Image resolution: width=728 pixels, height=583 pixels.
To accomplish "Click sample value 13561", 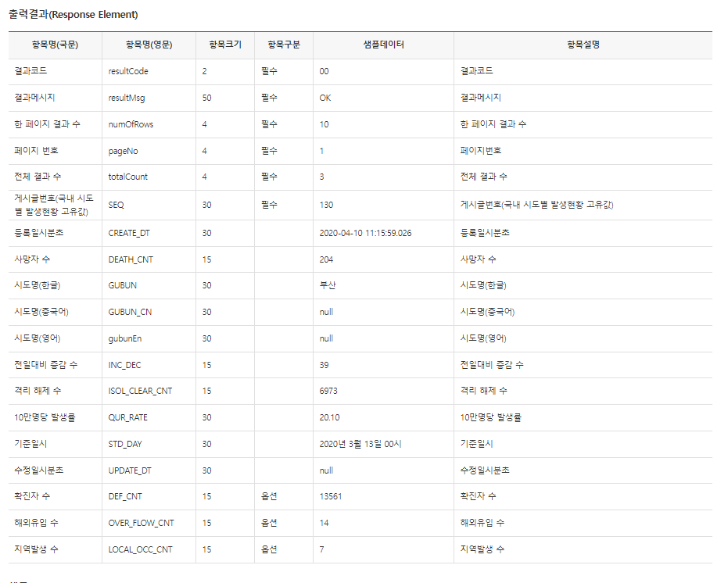I will [331, 497].
